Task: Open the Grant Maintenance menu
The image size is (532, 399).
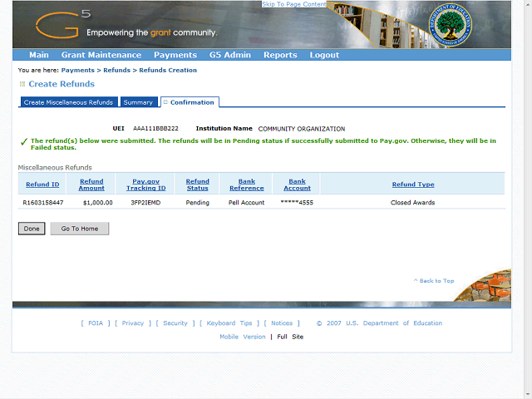Action: (x=101, y=55)
